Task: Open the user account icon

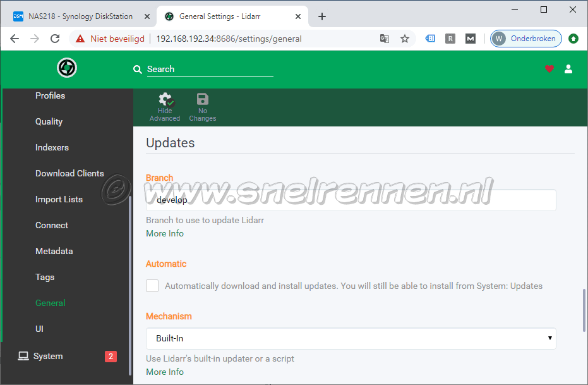Action: [x=568, y=69]
